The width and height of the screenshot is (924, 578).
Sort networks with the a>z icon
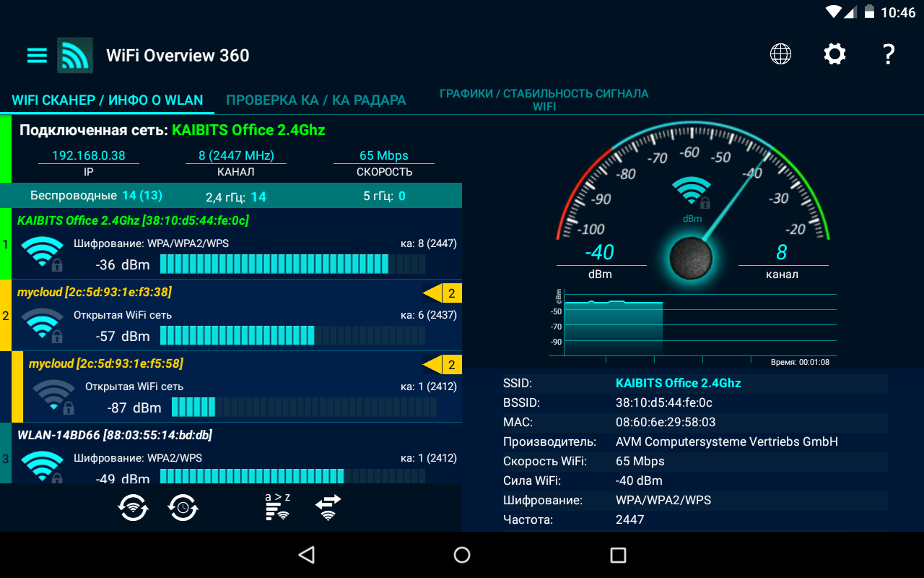click(x=278, y=506)
